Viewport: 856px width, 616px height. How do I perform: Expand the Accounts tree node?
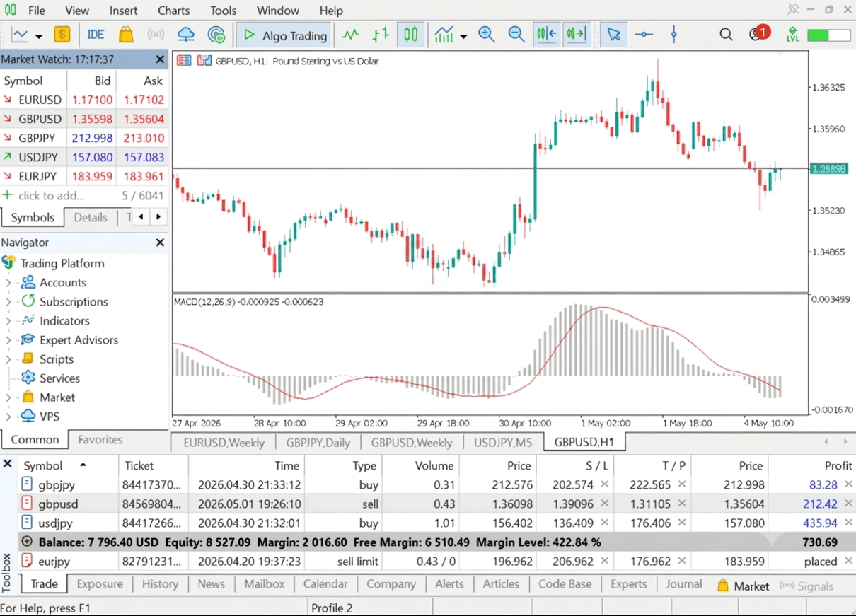[x=8, y=283]
